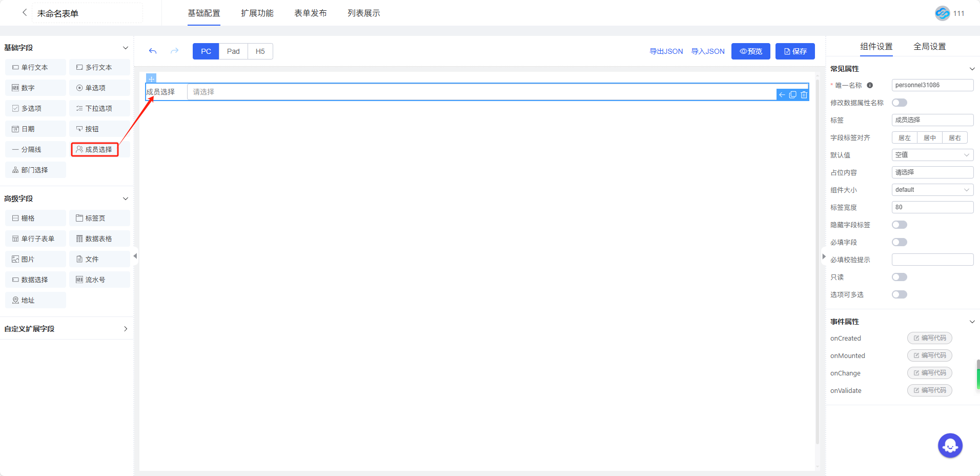Viewport: 980px width, 476px height.
Task: Click the undo arrow icon
Action: pyautogui.click(x=153, y=51)
